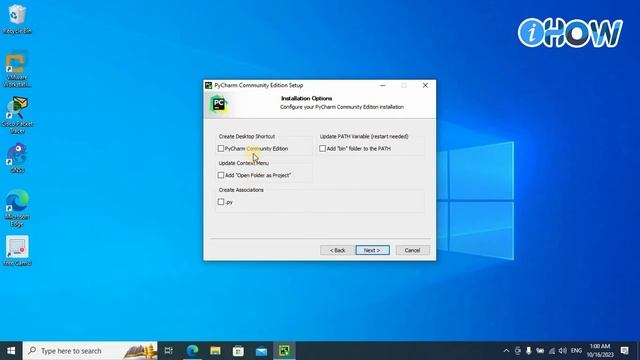640x360 pixels.
Task: Cancel the PyCharm installation
Action: [x=412, y=250]
